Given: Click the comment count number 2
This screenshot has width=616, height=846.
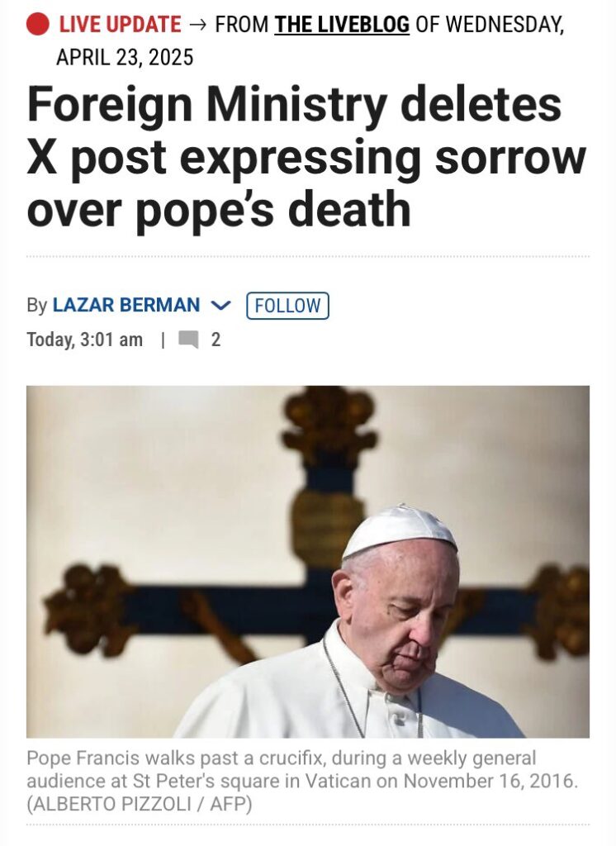Looking at the screenshot, I should (216, 340).
